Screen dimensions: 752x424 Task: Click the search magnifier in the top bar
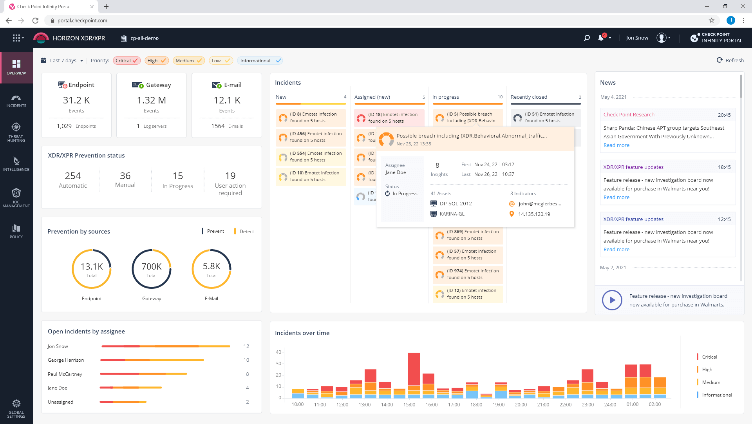click(587, 38)
